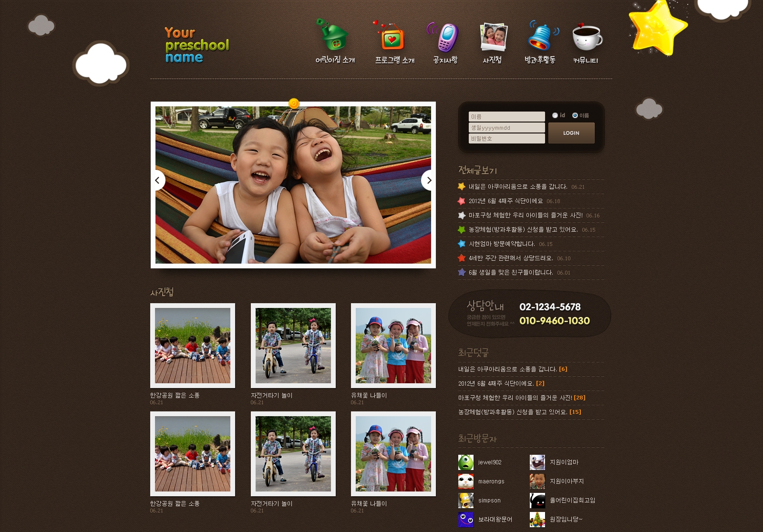Click the jewel902 visitor avatar
Viewport: 763px width, 532px height.
pyautogui.click(x=466, y=462)
